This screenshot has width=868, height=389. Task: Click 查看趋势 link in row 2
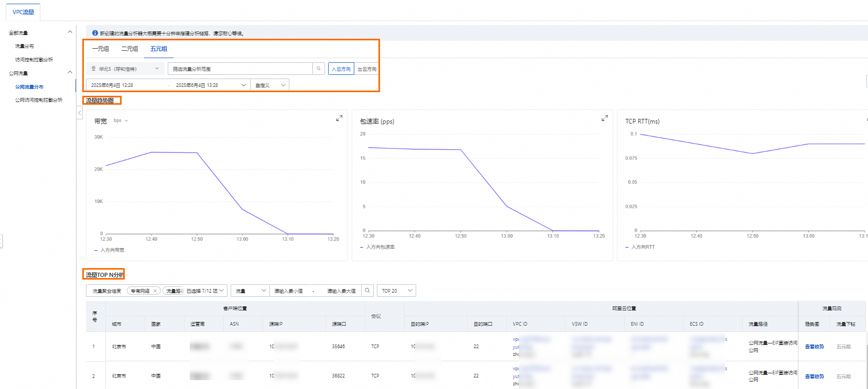(814, 376)
